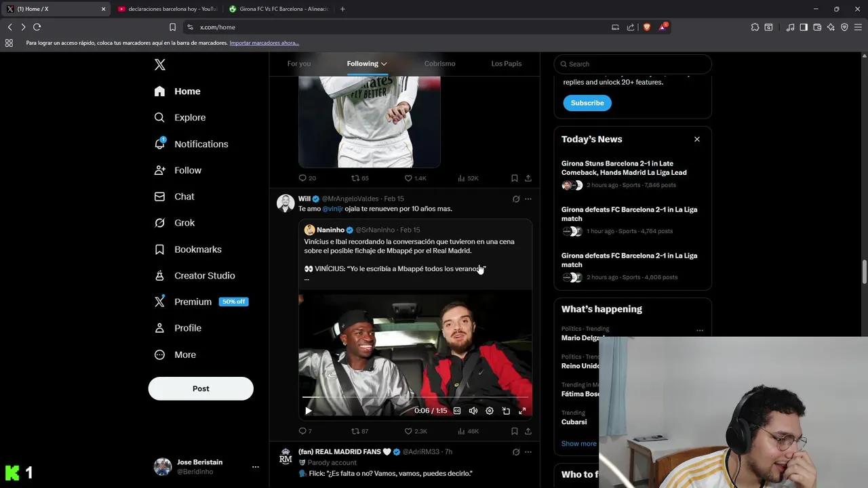Open browser extensions puzzle icon
The height and width of the screenshot is (488, 868).
tap(755, 27)
